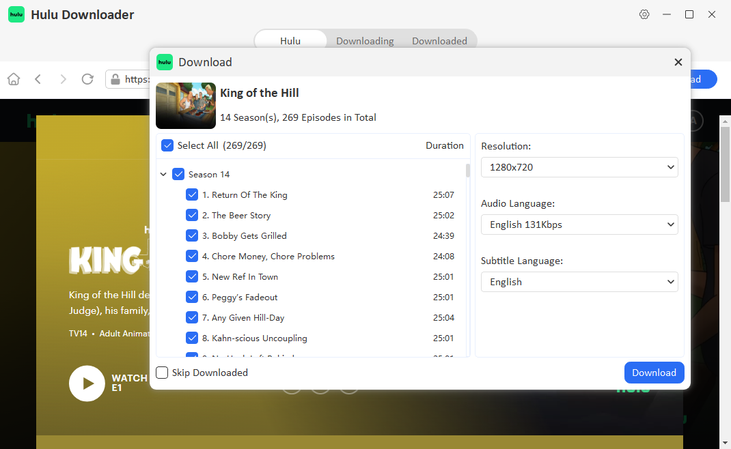Open the Resolution 1280x720 dropdown
Screen dimensions: 731x449
579,167
